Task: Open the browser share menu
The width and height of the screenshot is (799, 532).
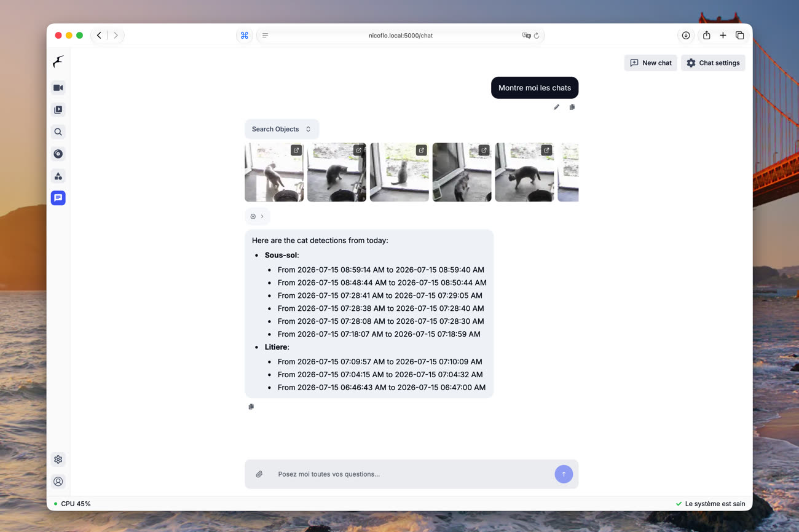Action: (x=707, y=36)
